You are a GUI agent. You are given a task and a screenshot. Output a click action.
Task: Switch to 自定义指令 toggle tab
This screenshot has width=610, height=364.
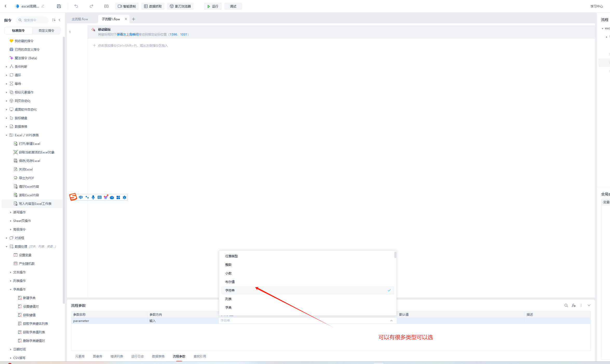pyautogui.click(x=46, y=30)
